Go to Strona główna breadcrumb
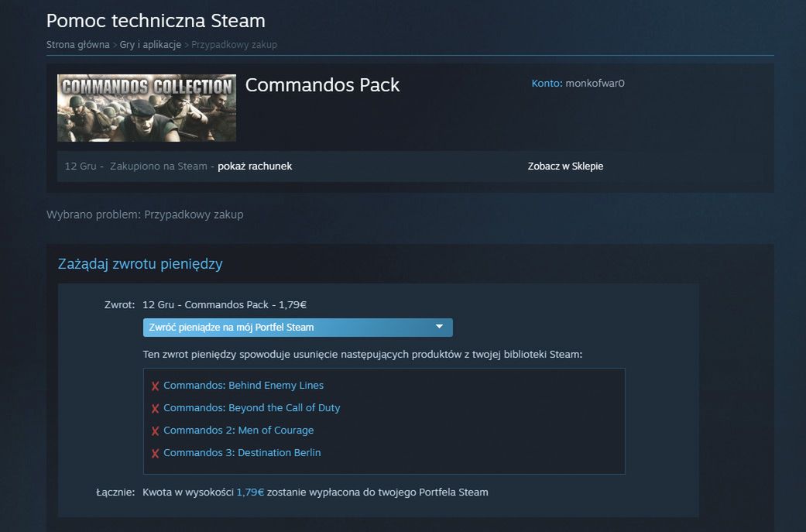Screen dimensions: 806x532 click(77, 45)
